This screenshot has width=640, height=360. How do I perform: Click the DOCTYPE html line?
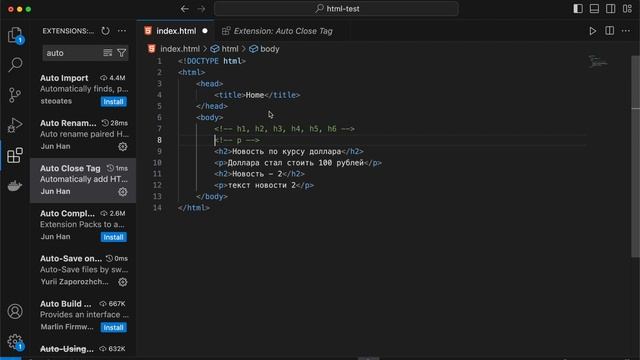tap(211, 61)
